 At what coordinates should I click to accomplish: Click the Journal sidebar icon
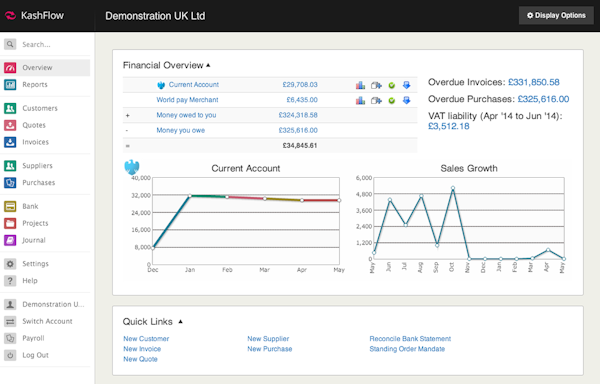(10, 240)
